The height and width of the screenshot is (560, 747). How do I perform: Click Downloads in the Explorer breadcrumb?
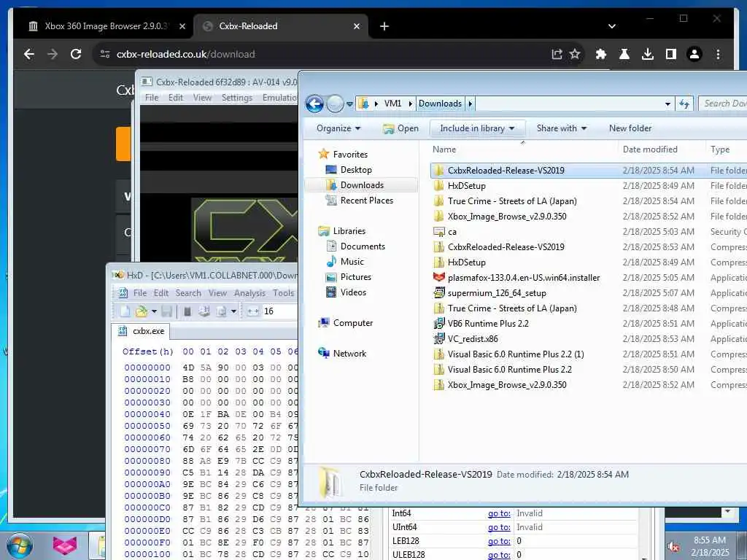pyautogui.click(x=440, y=104)
